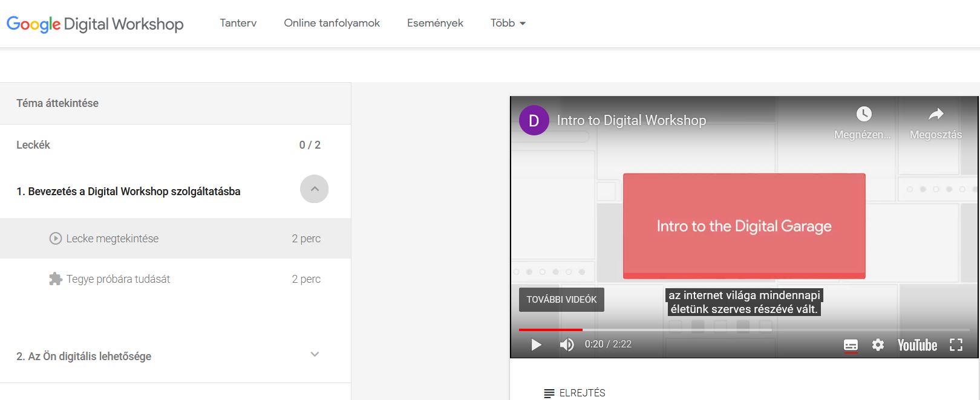Enter fullscreen with the fullscreen icon
The width and height of the screenshot is (980, 400).
956,345
